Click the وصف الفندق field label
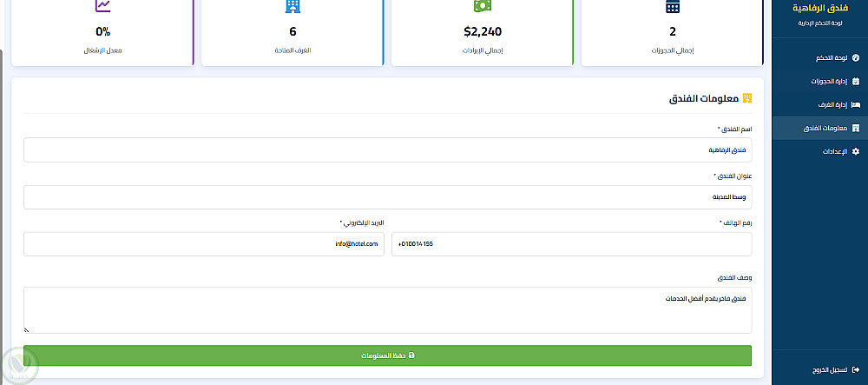This screenshot has width=868, height=385. pos(734,277)
